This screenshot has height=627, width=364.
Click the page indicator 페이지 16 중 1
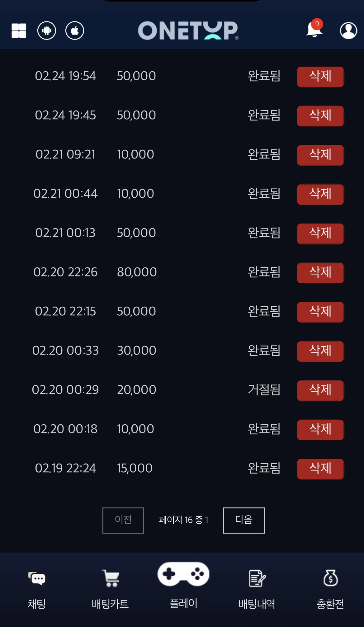[x=183, y=520]
